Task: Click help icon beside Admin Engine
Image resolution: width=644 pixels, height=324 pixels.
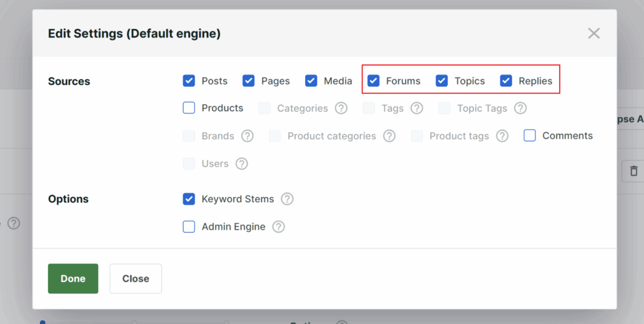Action: [x=278, y=226]
